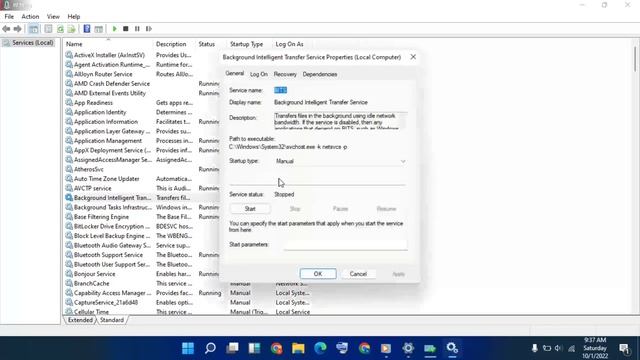Open Settings gear in the taskbar
This screenshot has width=640, height=360.
pos(408,348)
